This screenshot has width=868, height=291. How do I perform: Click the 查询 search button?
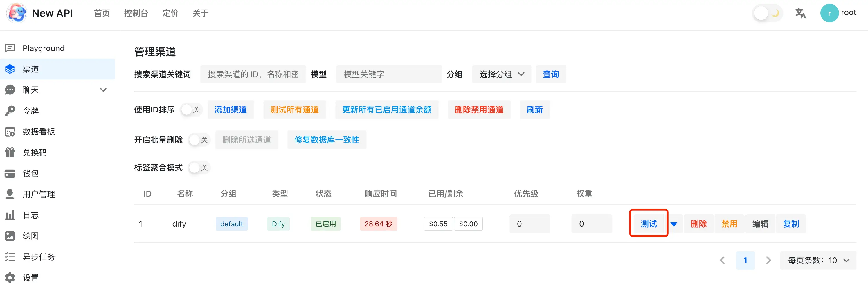[x=551, y=74]
